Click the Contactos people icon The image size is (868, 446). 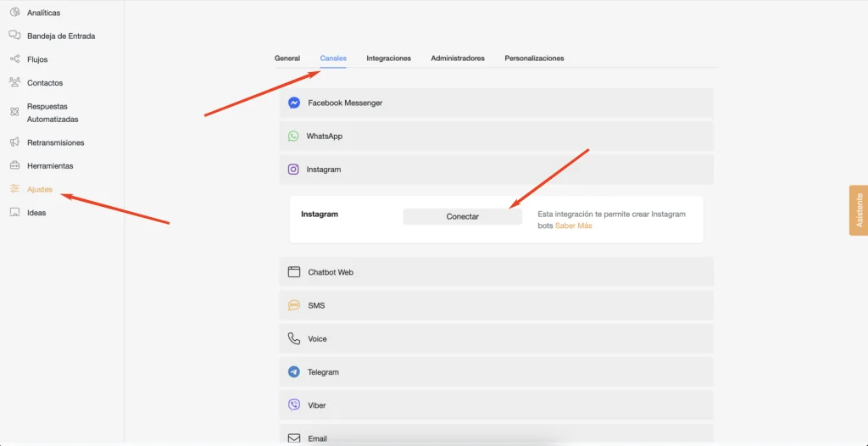coord(15,82)
